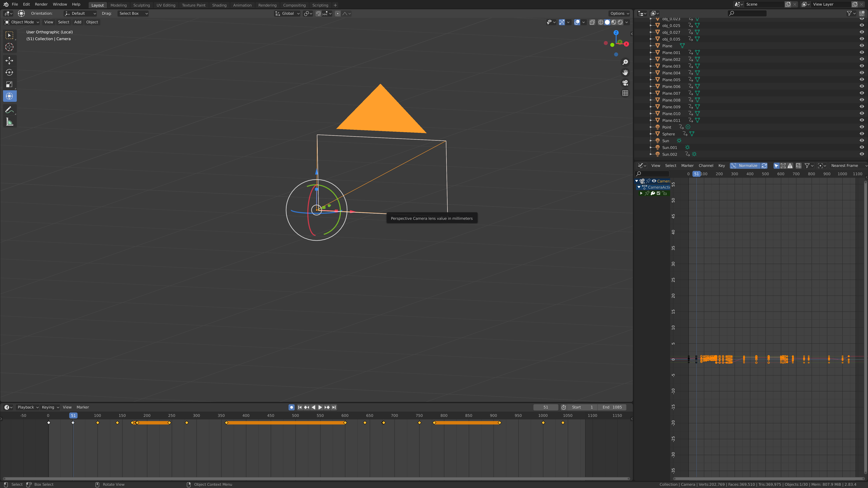Open the Options button in viewport header
This screenshot has height=488, width=868.
coord(619,14)
